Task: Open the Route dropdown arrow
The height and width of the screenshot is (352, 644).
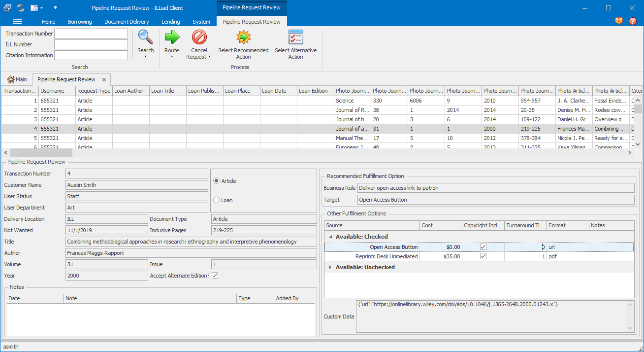Action: (171, 57)
